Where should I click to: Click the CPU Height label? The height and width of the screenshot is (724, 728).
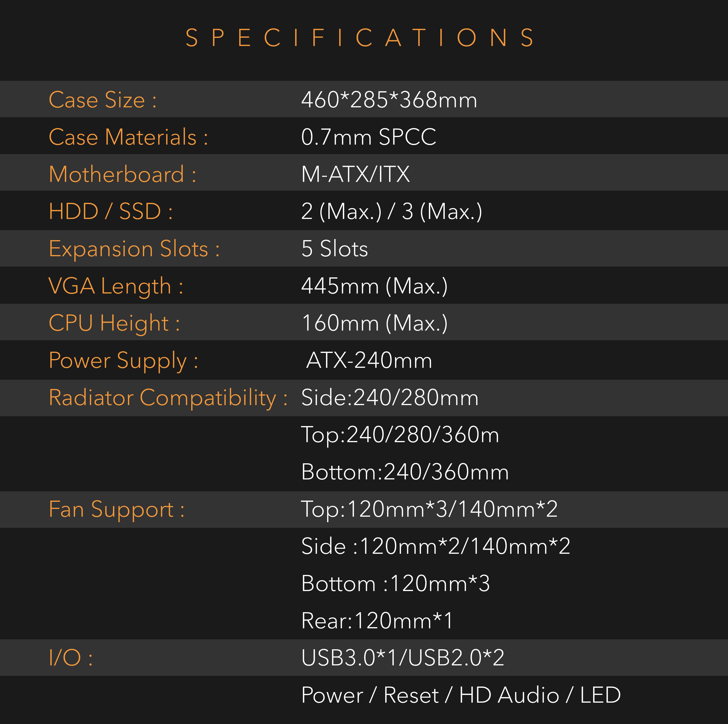[114, 323]
